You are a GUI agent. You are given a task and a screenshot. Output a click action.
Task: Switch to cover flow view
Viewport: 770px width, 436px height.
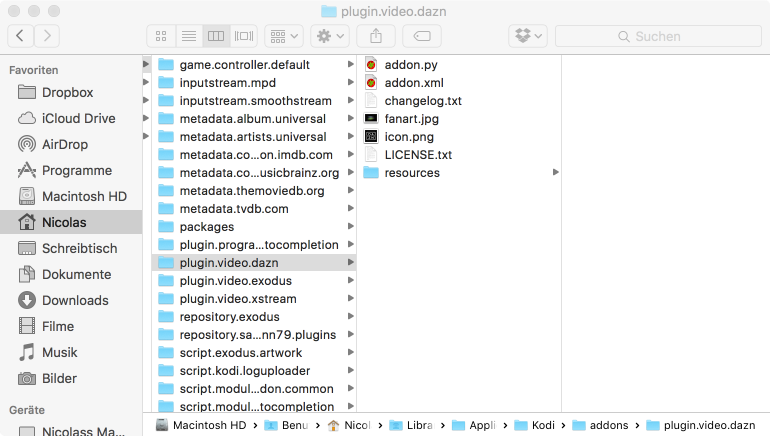pos(244,36)
